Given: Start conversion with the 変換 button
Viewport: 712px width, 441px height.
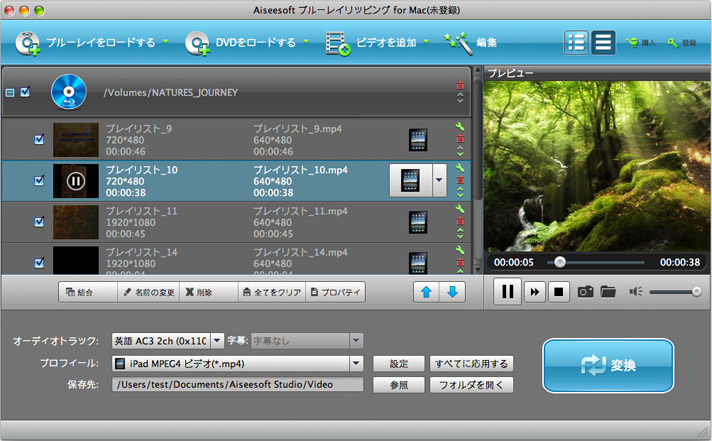Looking at the screenshot, I should pos(608,365).
